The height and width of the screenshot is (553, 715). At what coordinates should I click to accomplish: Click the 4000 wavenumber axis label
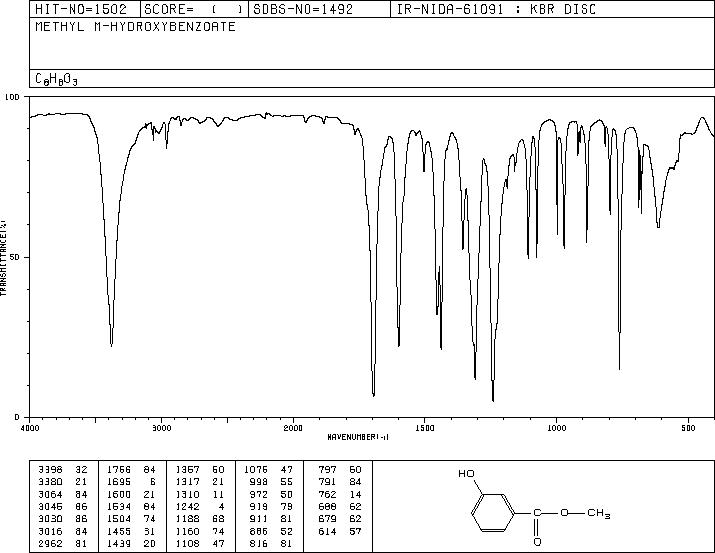tap(30, 428)
